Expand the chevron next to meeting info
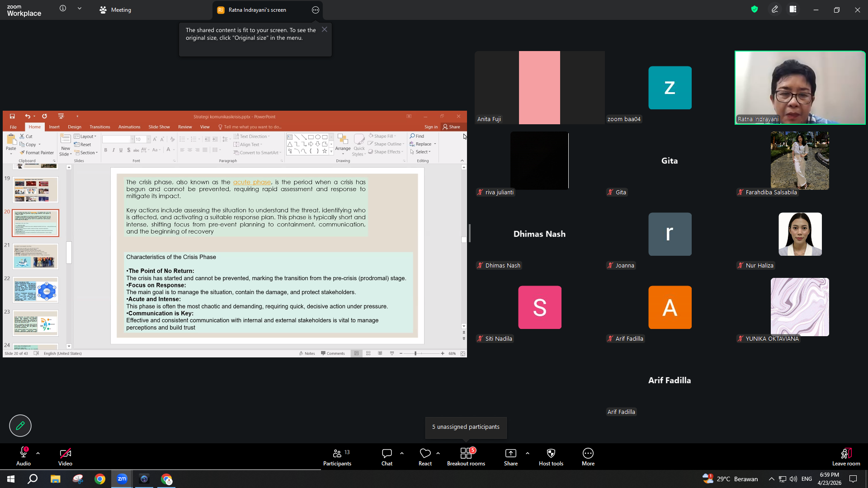This screenshot has width=868, height=488. click(x=80, y=8)
